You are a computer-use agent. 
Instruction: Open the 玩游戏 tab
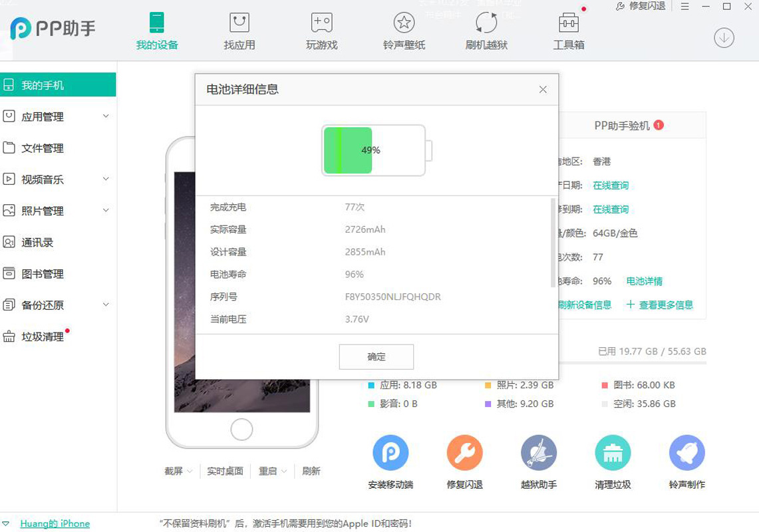tap(321, 31)
